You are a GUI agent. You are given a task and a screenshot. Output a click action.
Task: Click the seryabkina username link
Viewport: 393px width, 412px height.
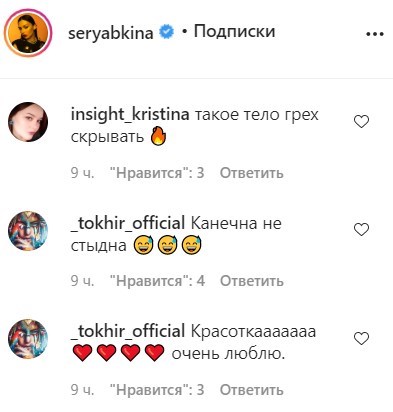point(111,33)
